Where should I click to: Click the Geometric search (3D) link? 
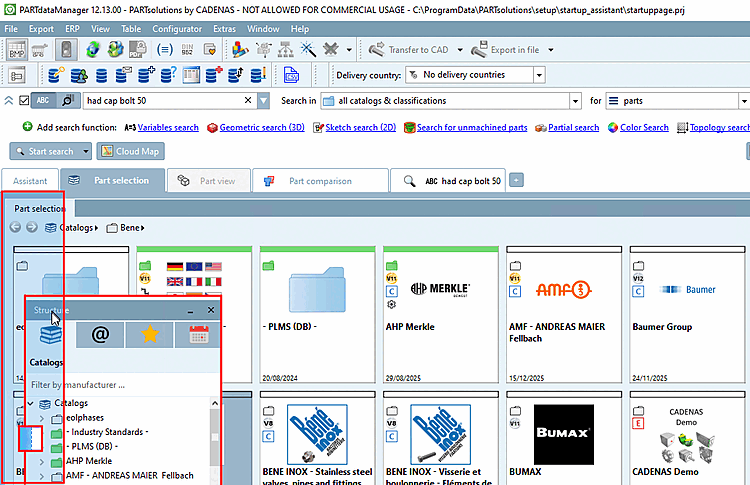tap(262, 128)
